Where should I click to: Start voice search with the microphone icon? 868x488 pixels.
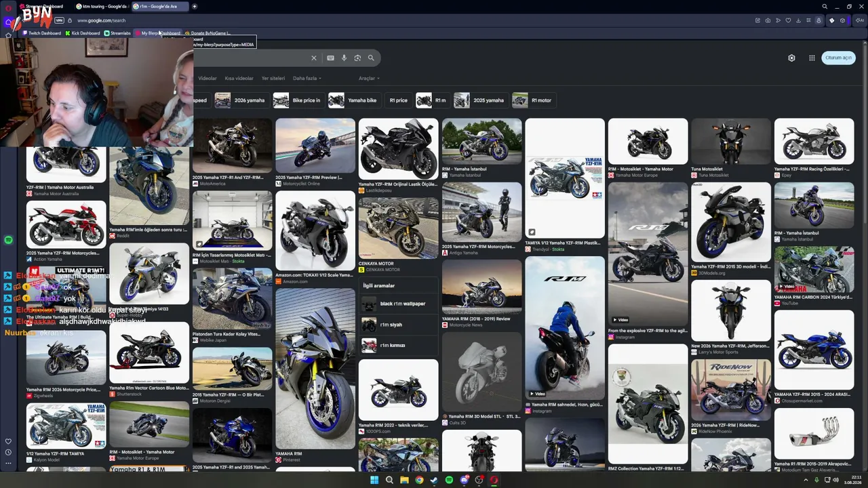pyautogui.click(x=344, y=58)
